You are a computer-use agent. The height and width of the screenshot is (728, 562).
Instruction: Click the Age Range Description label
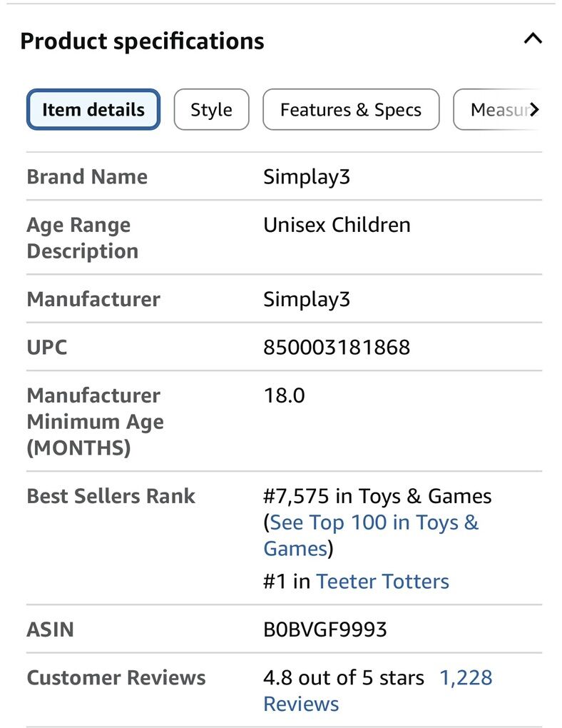click(x=82, y=238)
